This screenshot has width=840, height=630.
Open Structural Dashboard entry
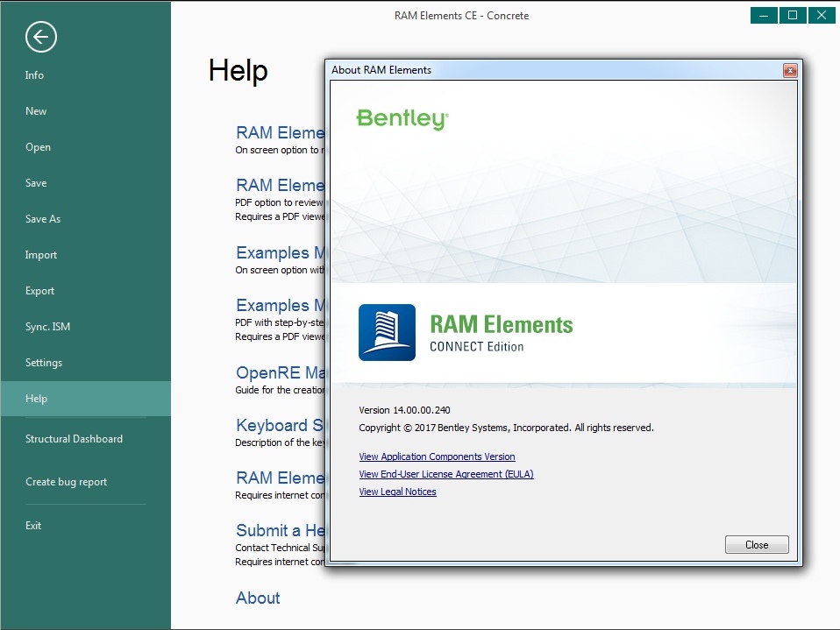(74, 438)
